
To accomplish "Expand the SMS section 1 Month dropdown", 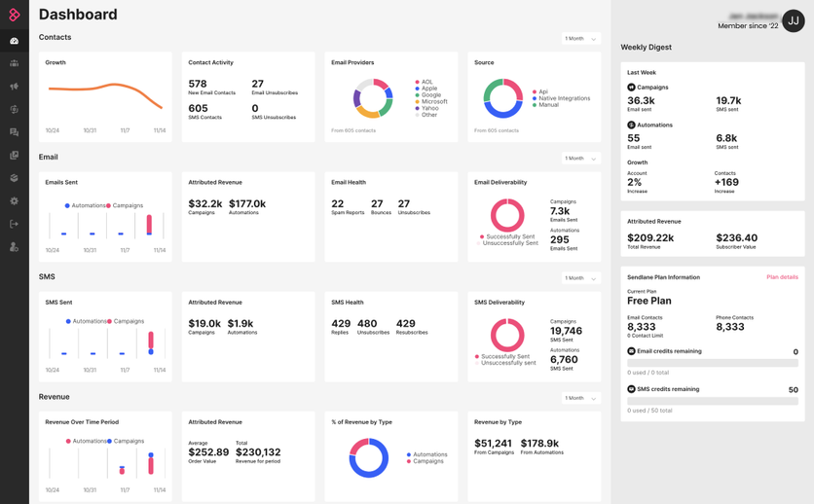I will click(581, 278).
